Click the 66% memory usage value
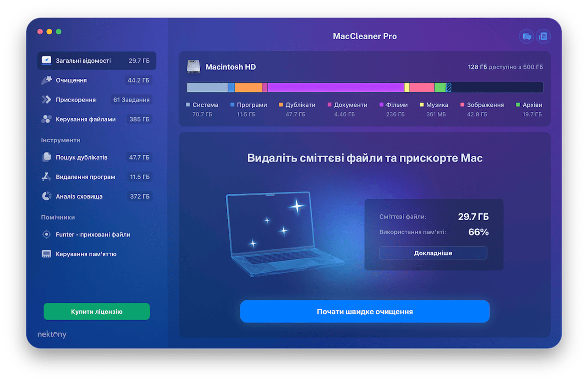The image size is (588, 383). point(479,232)
